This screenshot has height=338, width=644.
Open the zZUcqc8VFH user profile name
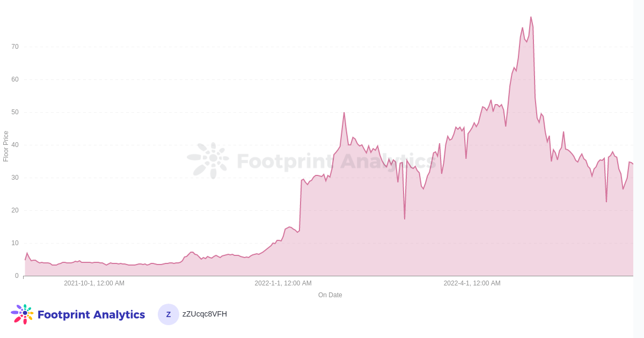(x=204, y=314)
